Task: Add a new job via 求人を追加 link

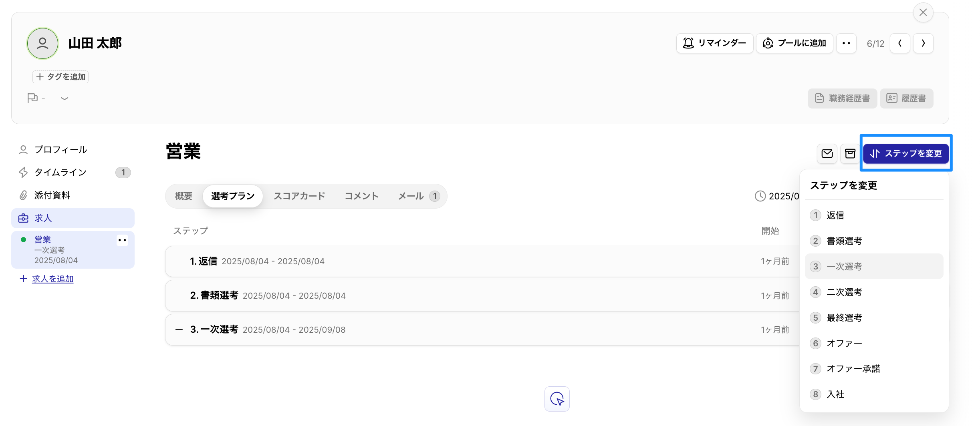Action: pyautogui.click(x=52, y=279)
